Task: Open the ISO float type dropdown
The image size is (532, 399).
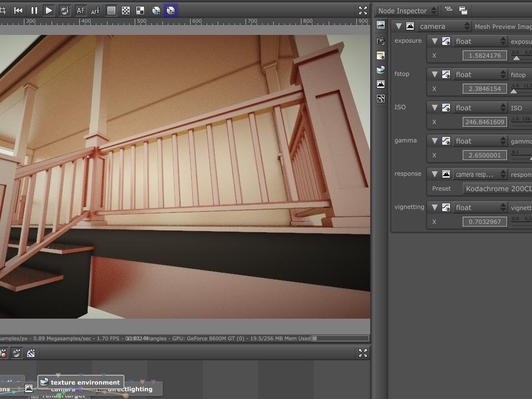Action: 480,108
